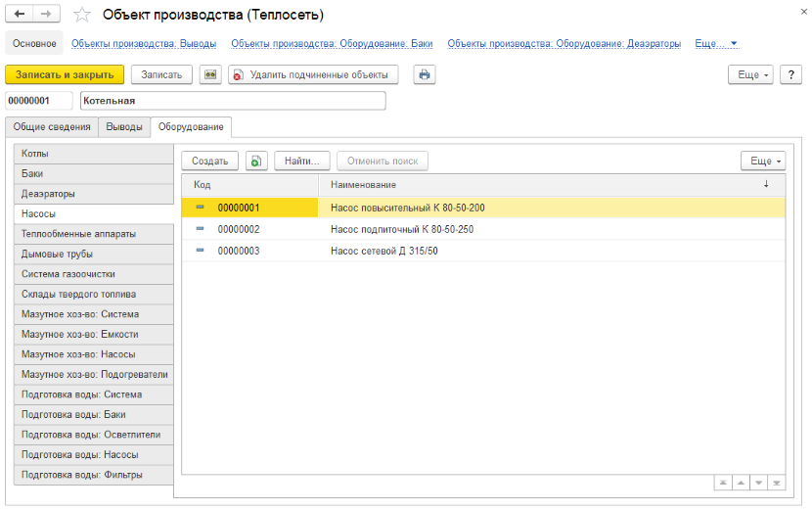The image size is (812, 510).
Task: Switch to the Общие сведения tab
Action: click(x=52, y=127)
